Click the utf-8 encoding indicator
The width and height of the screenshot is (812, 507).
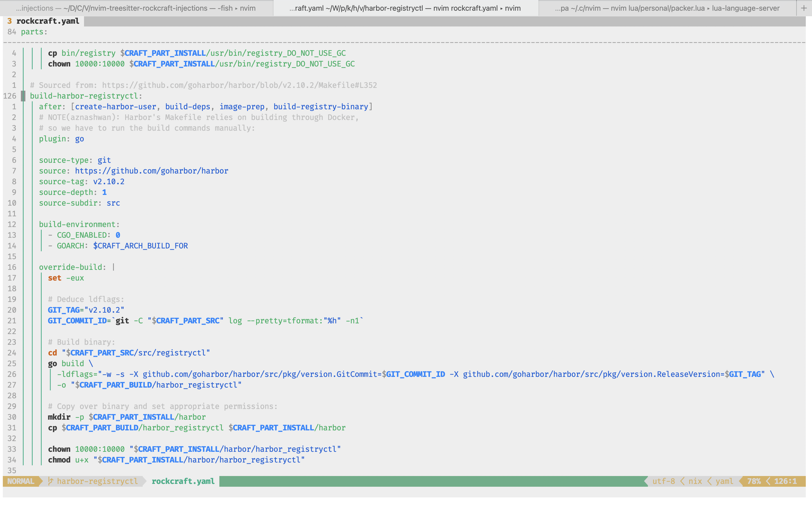(x=663, y=481)
